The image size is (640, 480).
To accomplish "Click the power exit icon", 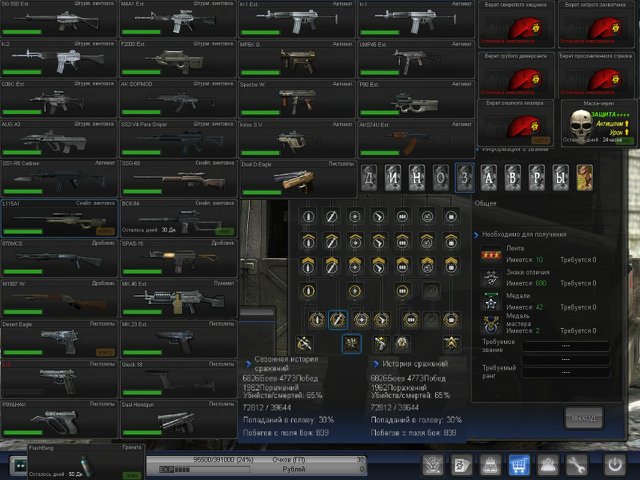I will [x=615, y=465].
